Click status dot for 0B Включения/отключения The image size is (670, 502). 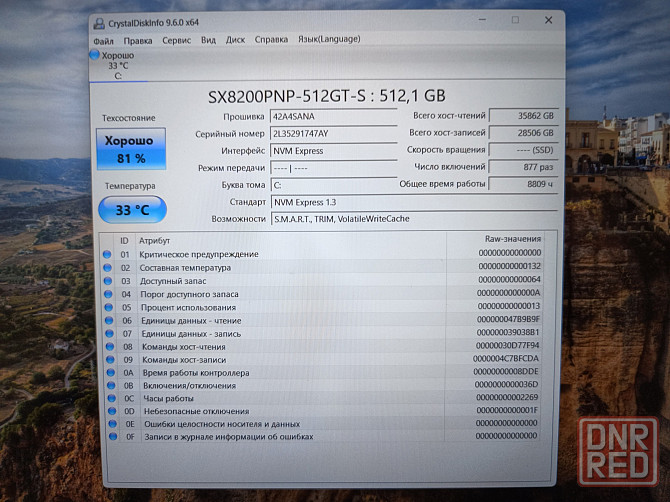(x=111, y=385)
